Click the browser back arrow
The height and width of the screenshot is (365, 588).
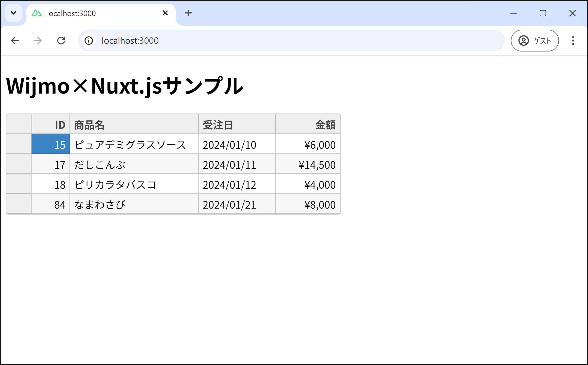(15, 41)
